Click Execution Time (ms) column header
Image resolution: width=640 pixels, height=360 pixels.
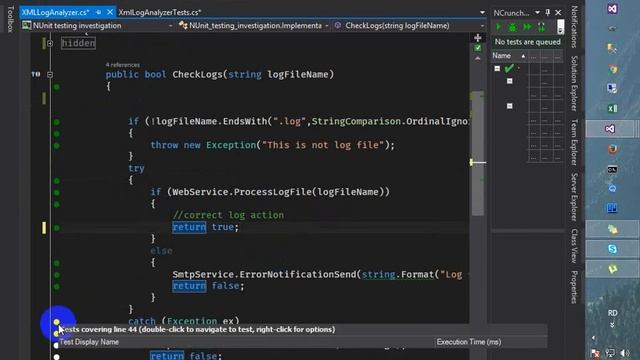pos(469,342)
